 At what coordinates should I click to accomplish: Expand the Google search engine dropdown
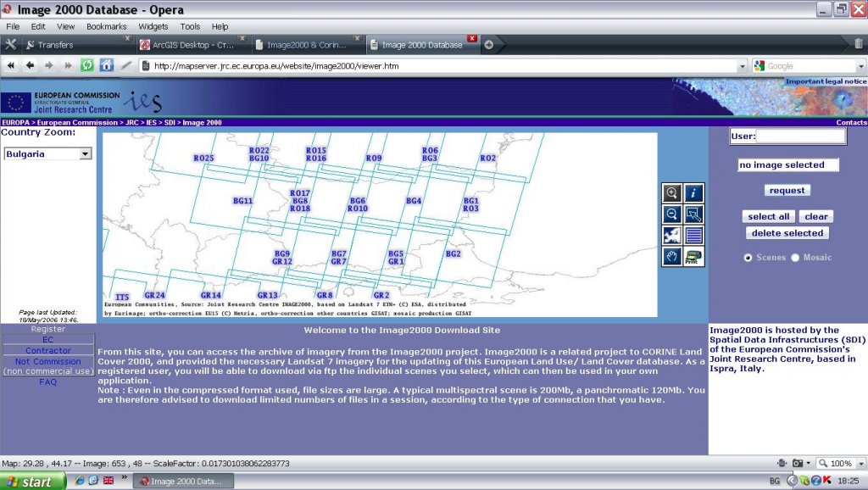coord(861,66)
